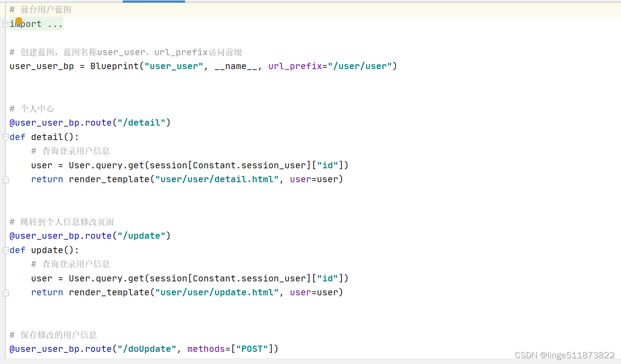The image size is (621, 364).
Task: Collapse the detail() function using gutter marker
Action: coord(5,137)
